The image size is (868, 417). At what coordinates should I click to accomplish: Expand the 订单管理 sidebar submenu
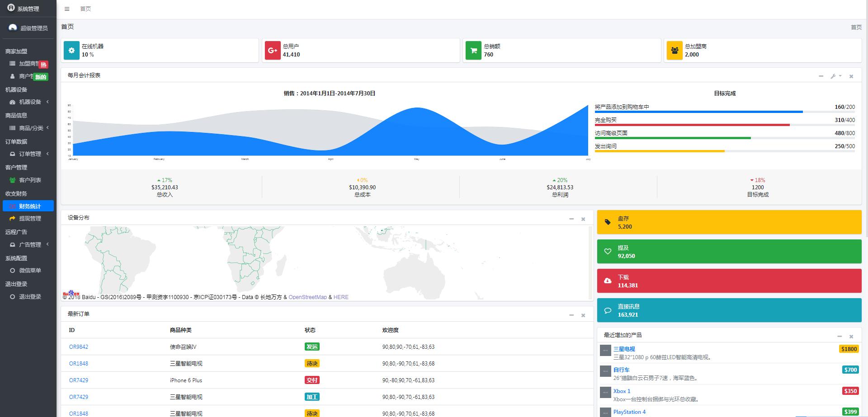tap(28, 154)
